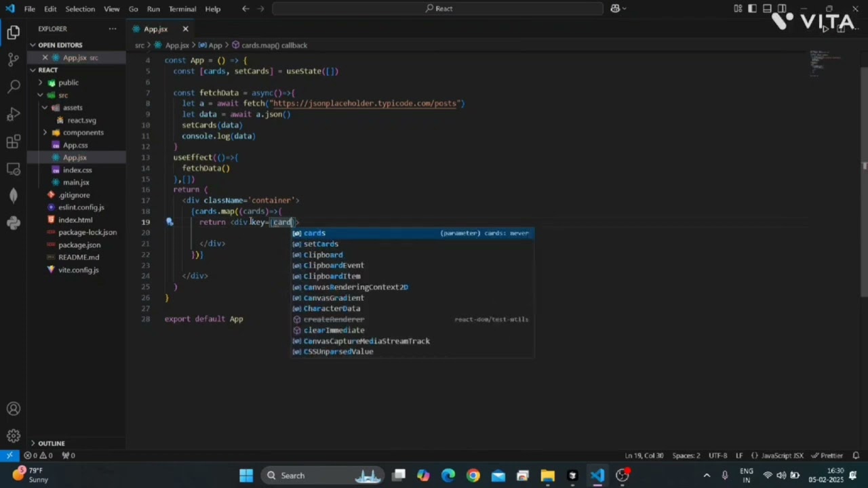Close the App.jsx editor tab
The height and width of the screenshot is (488, 868).
tap(185, 29)
